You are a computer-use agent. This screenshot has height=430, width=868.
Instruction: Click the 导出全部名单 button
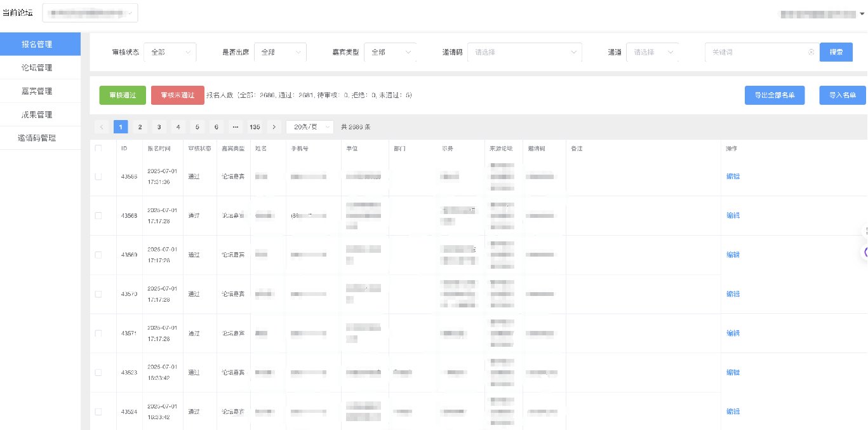(774, 95)
